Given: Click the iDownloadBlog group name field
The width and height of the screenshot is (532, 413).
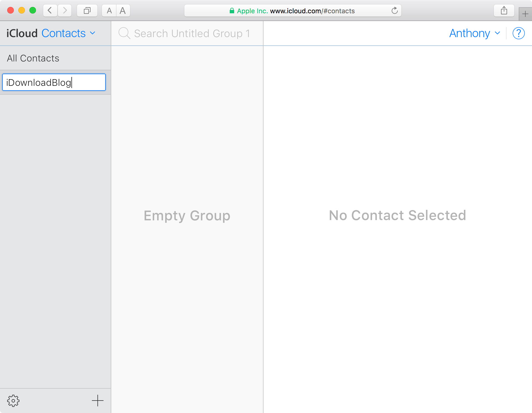Looking at the screenshot, I should click(x=54, y=82).
